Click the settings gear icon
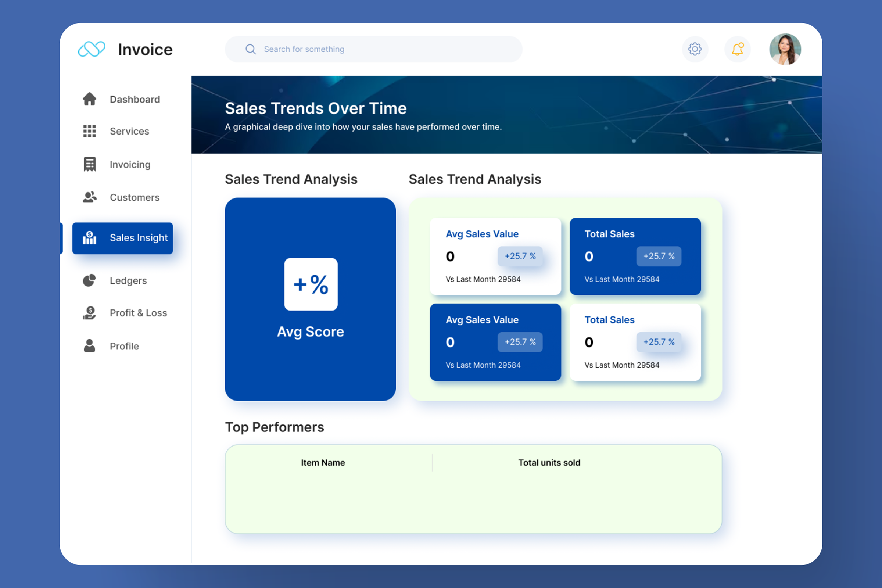The image size is (882, 588). tap(695, 49)
